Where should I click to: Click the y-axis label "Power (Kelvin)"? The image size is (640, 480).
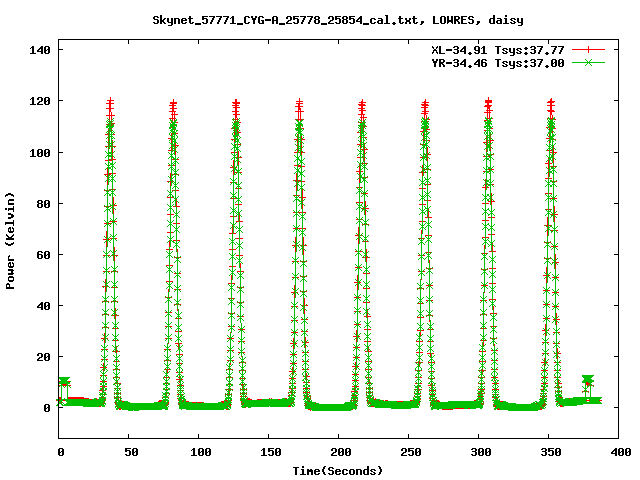[10, 241]
